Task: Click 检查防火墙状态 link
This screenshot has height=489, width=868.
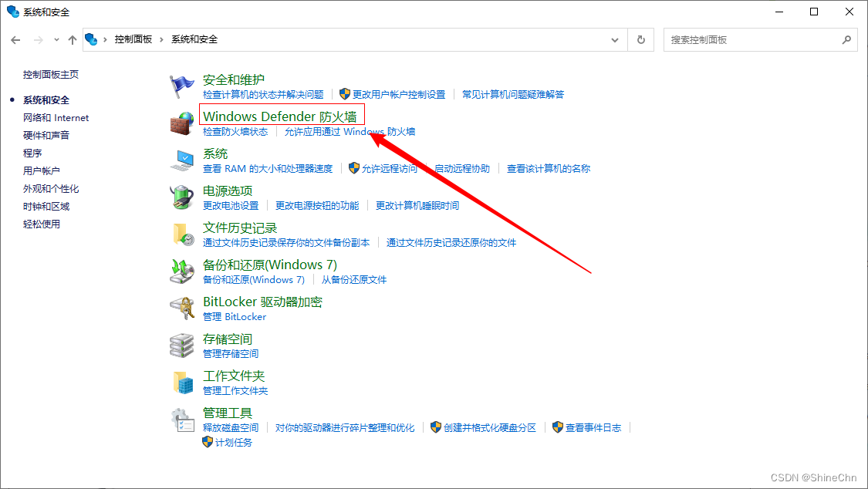Action: coord(235,132)
